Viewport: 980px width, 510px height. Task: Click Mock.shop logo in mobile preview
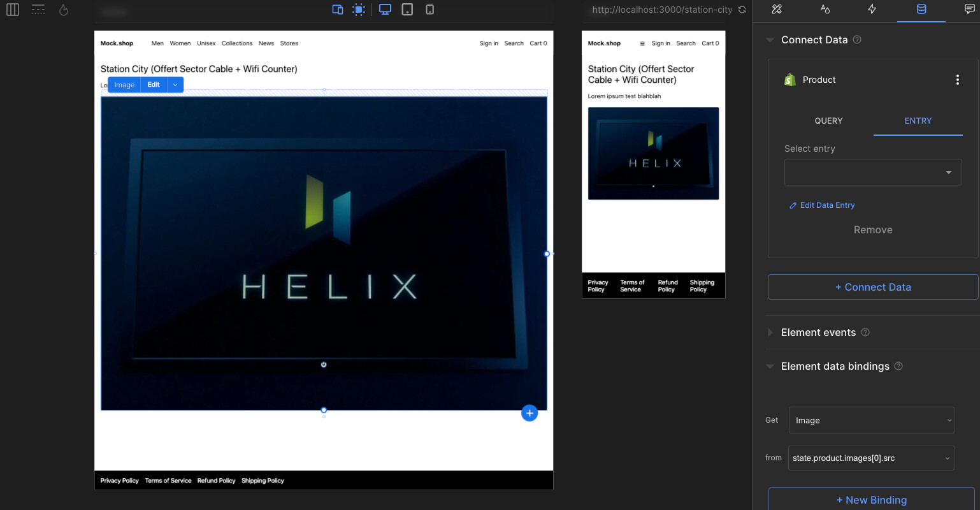pos(604,43)
